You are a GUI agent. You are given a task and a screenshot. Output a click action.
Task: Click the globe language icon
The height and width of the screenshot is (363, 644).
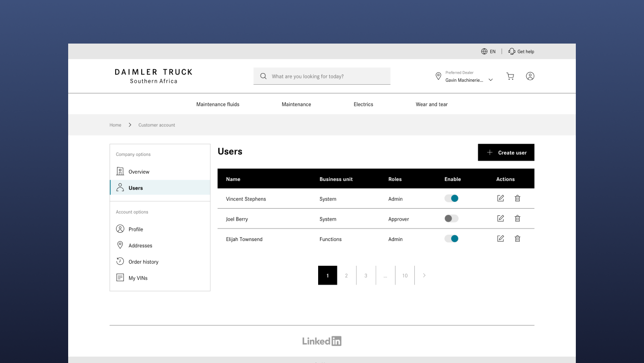(484, 51)
